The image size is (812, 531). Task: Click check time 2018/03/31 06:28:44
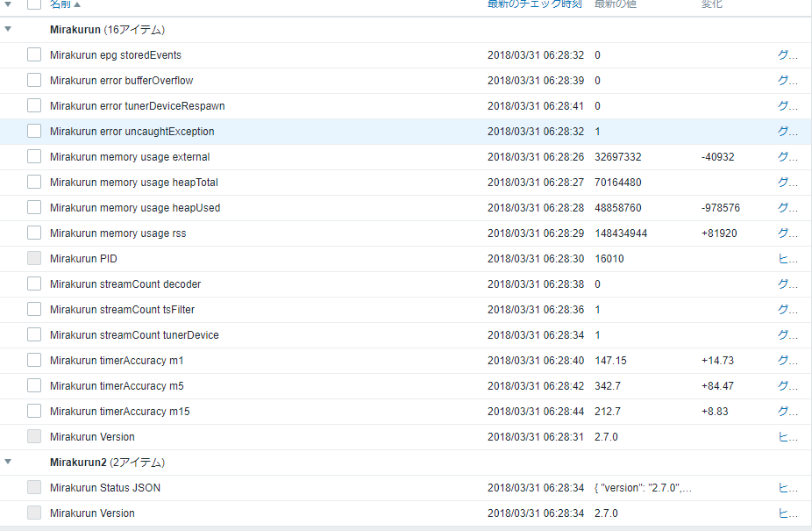pyautogui.click(x=536, y=411)
